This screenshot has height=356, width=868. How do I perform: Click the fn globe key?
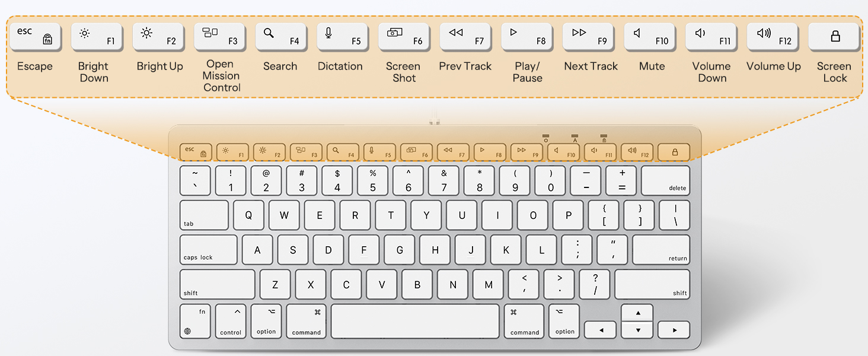click(x=195, y=322)
